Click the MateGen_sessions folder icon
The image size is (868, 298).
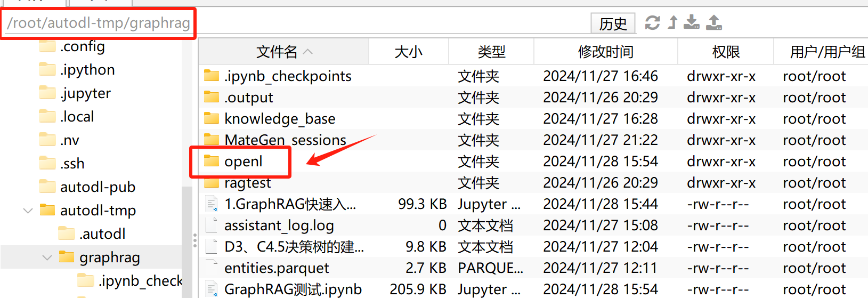[x=212, y=139]
